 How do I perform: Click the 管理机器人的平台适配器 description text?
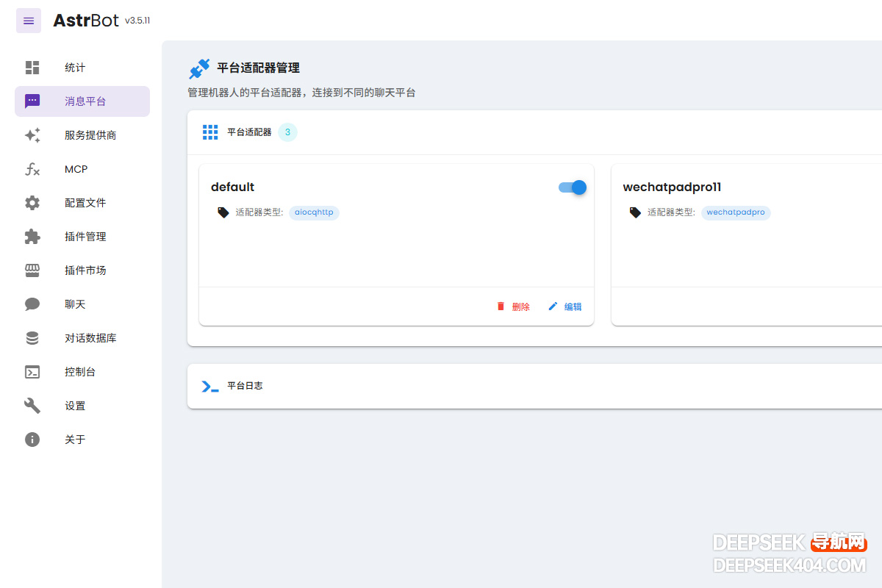[301, 93]
